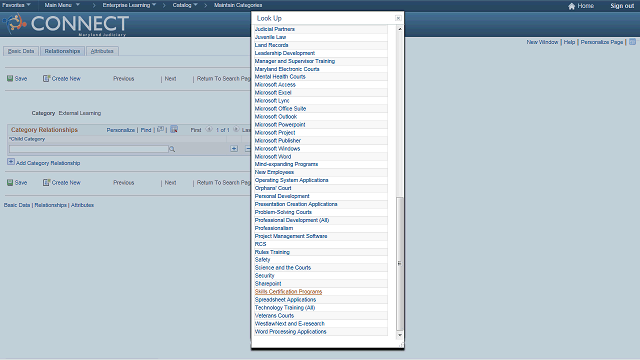640x360 pixels.
Task: Add a row with plus icon
Action: (x=234, y=149)
